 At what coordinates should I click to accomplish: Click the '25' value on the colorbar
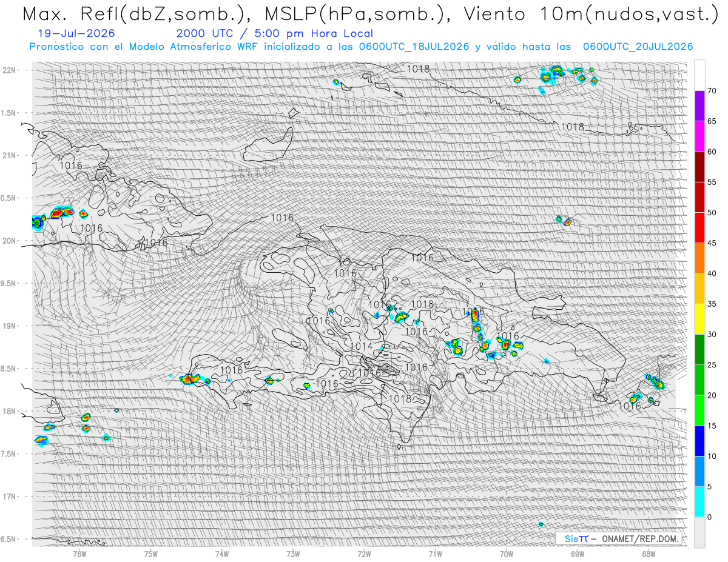[712, 365]
